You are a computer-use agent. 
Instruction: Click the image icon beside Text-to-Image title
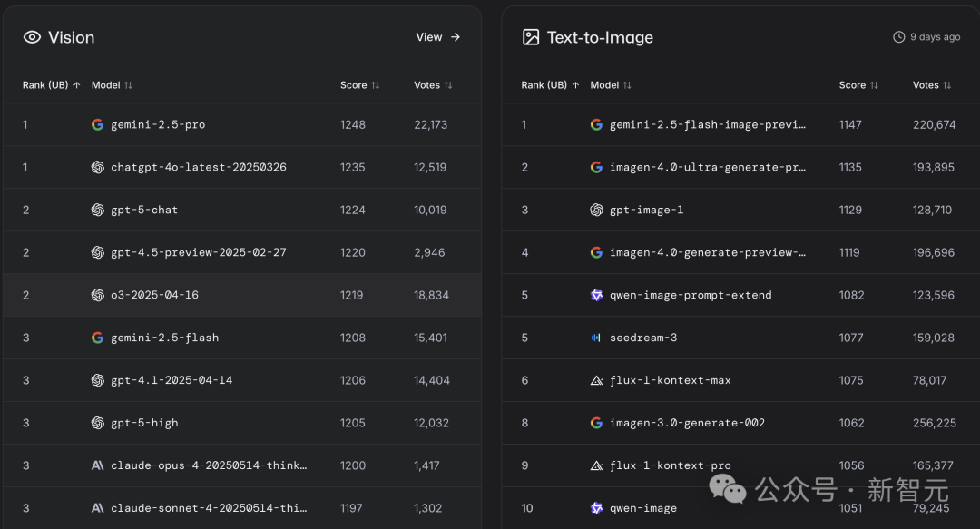coord(531,37)
